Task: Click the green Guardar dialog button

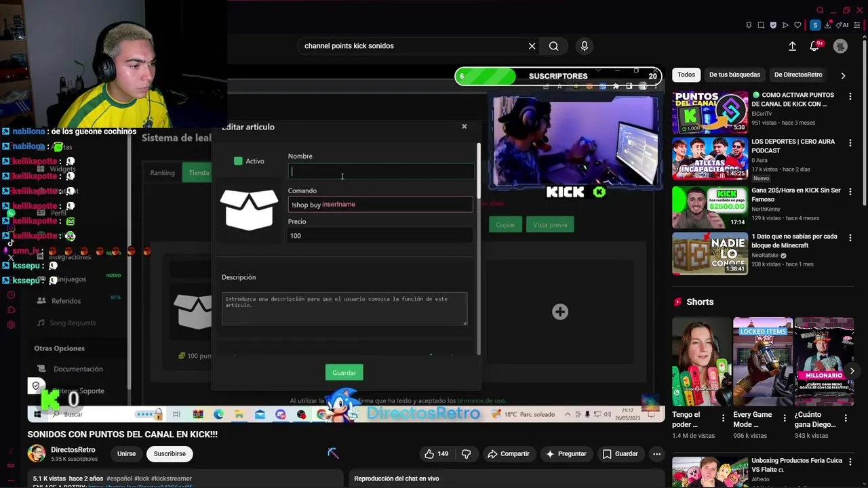Action: [344, 373]
